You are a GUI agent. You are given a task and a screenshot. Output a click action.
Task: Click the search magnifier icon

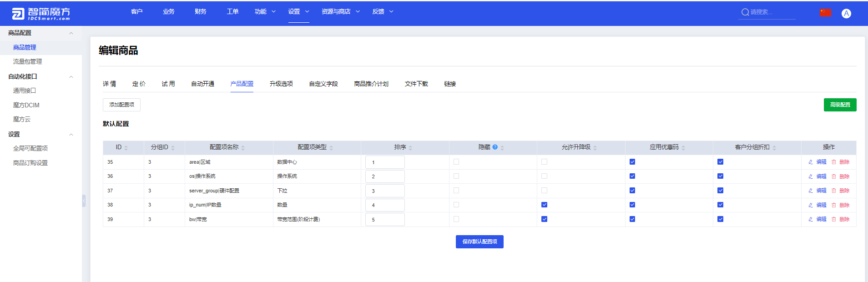coord(745,12)
